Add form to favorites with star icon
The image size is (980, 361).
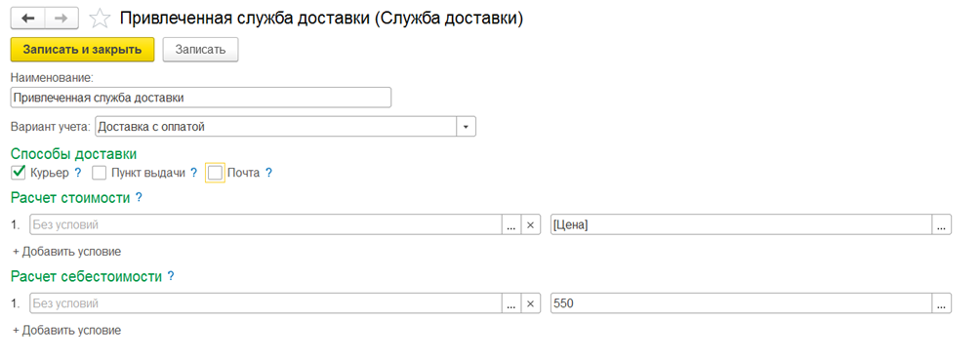click(x=100, y=19)
